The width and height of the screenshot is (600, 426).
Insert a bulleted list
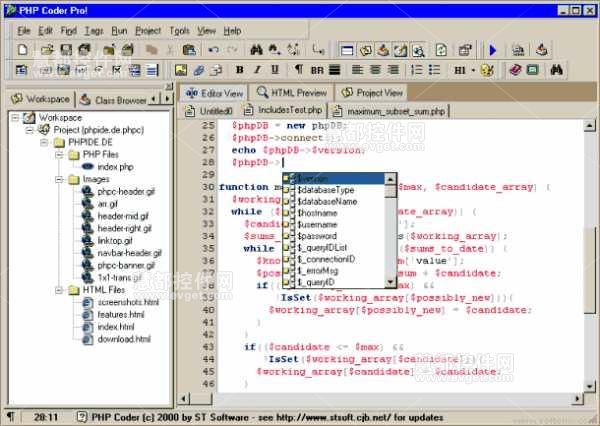(434, 70)
